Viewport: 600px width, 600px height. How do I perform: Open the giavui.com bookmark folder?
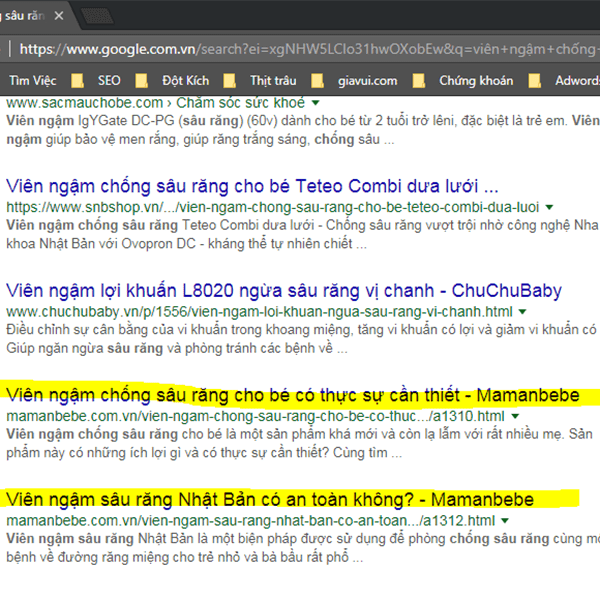pos(354,80)
